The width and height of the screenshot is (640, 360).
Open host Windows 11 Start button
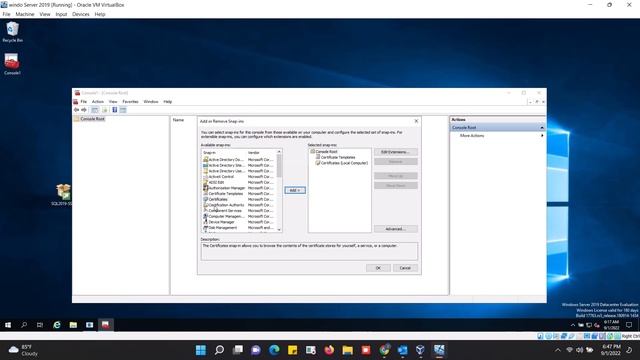201,350
